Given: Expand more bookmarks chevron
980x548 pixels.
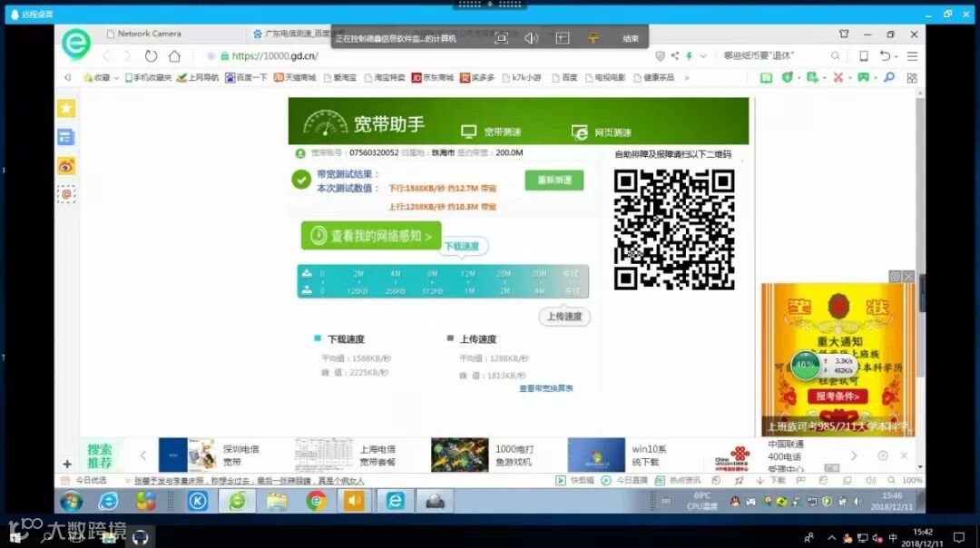Looking at the screenshot, I should coord(687,77).
